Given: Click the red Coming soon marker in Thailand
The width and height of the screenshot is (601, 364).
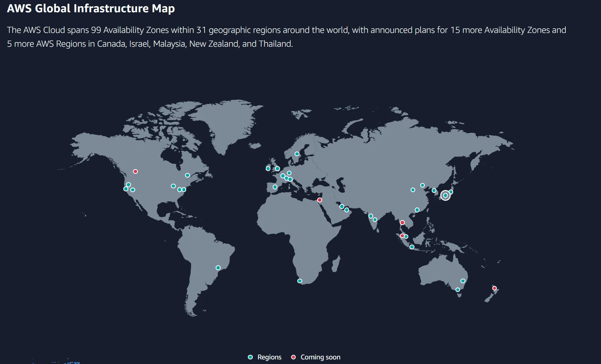Looking at the screenshot, I should click(402, 223).
